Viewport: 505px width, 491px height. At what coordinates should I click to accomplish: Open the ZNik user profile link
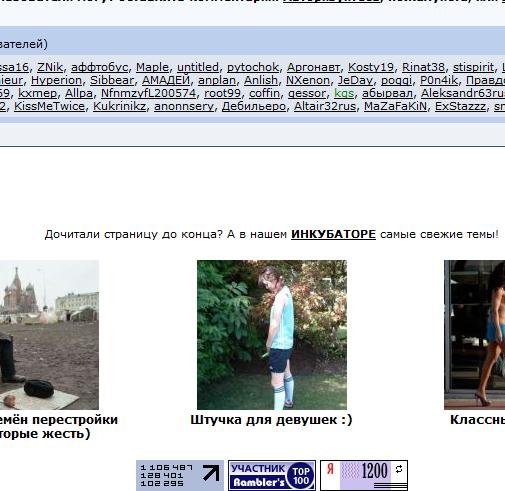pos(50,67)
